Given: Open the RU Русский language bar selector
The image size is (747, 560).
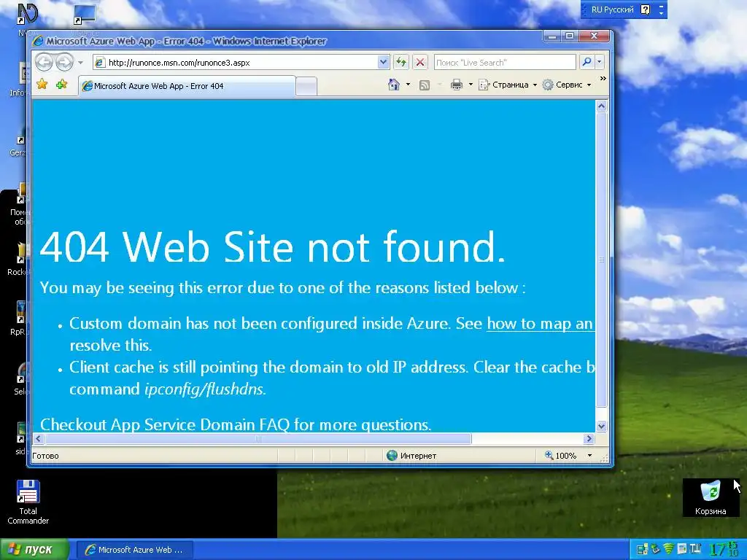Looking at the screenshot, I should (612, 9).
